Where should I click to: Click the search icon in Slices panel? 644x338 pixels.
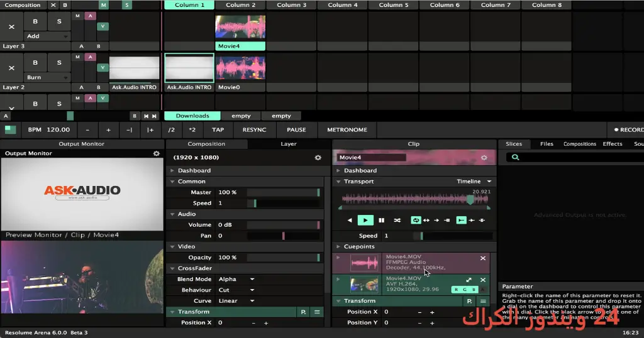pyautogui.click(x=515, y=157)
